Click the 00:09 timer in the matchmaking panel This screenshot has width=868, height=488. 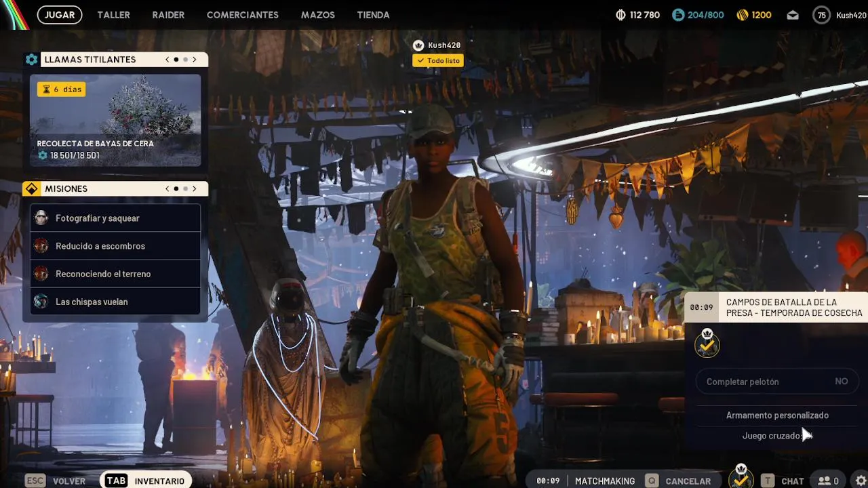[701, 308]
